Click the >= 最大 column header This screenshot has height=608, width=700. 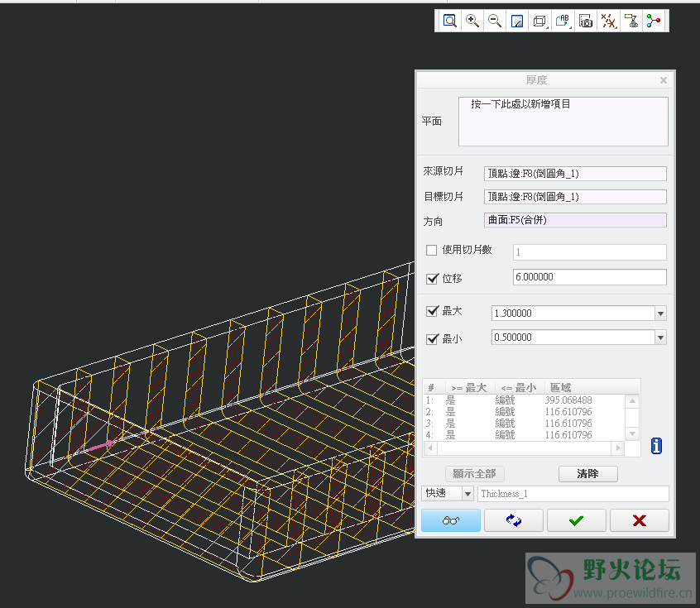(x=468, y=387)
